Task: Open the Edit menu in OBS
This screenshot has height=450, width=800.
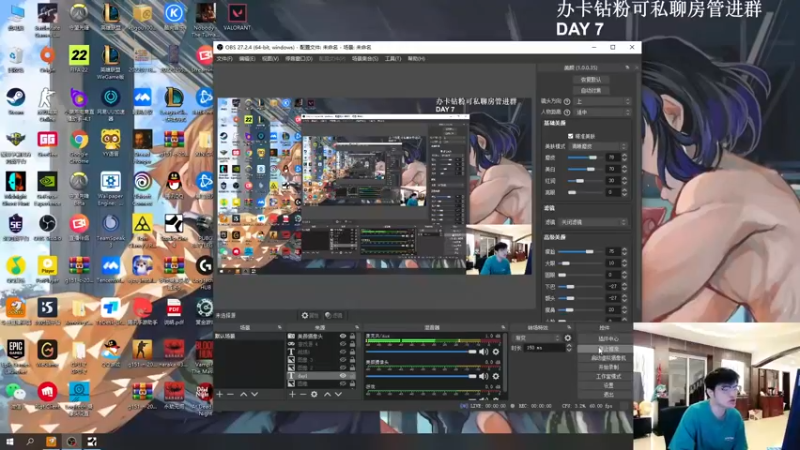Action: (247, 59)
